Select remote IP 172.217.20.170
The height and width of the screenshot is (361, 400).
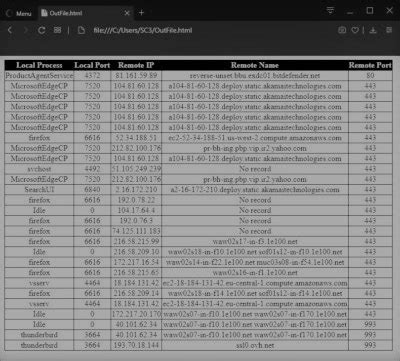pos(136,314)
